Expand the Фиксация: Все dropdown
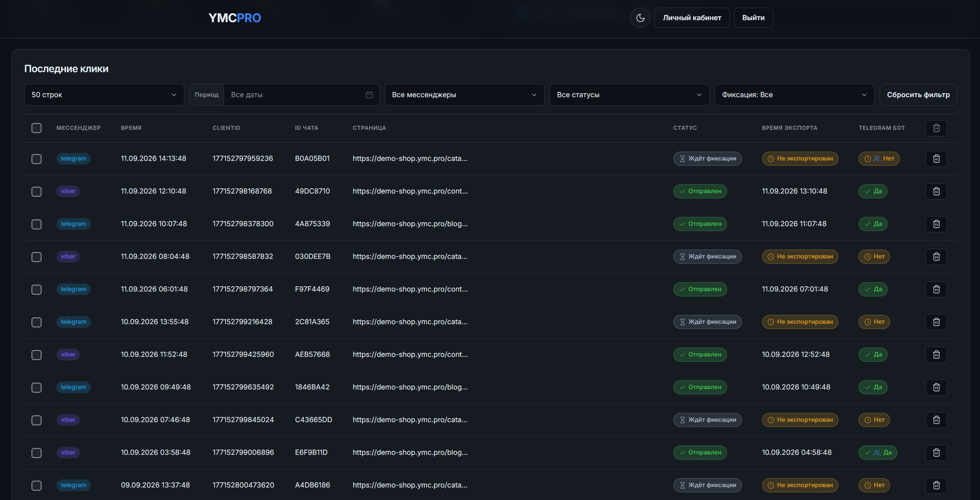Image resolution: width=980 pixels, height=500 pixels. tap(794, 95)
